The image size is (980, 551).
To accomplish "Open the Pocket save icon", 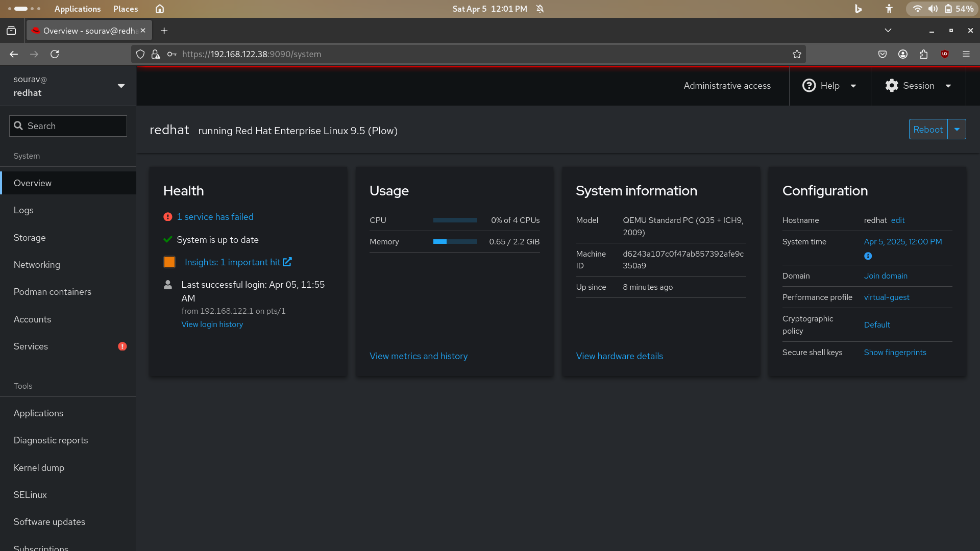I will [x=883, y=54].
